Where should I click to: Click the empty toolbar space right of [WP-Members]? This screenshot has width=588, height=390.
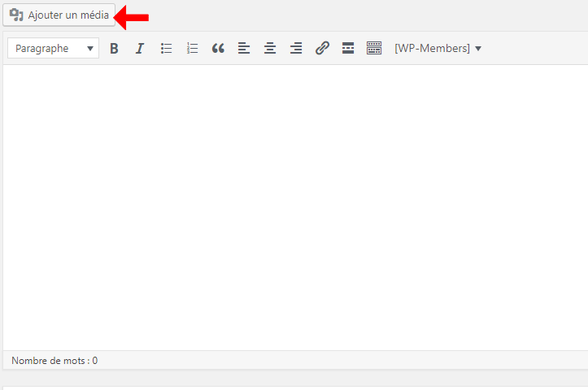[537, 49]
